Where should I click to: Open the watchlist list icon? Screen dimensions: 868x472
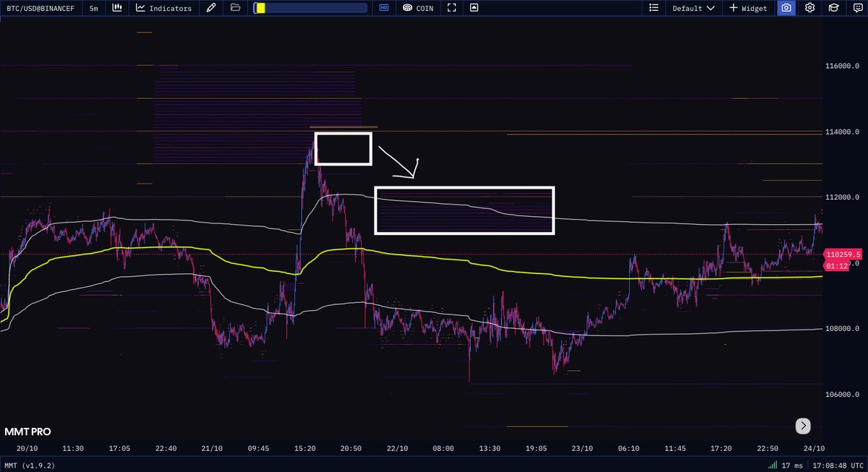(652, 8)
